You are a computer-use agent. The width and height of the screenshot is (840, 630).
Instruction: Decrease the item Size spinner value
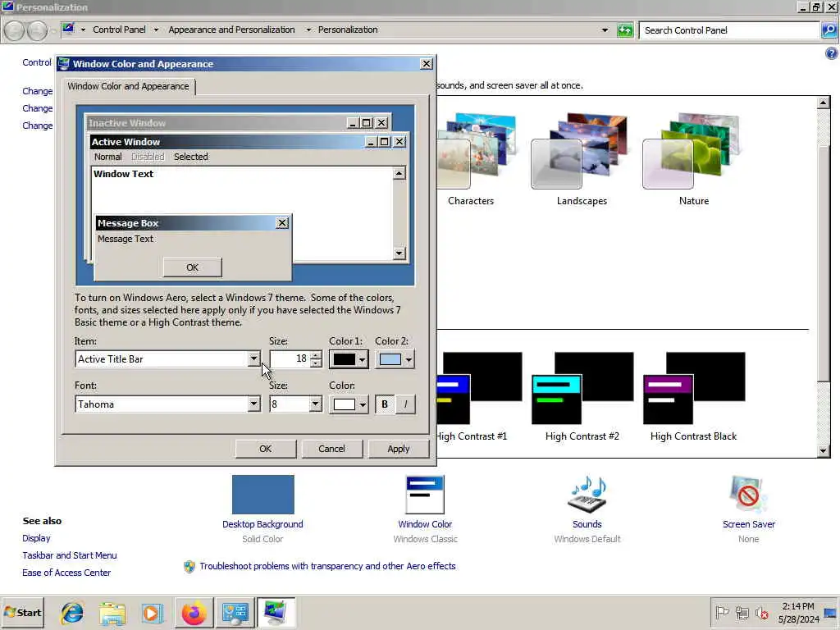click(x=316, y=363)
